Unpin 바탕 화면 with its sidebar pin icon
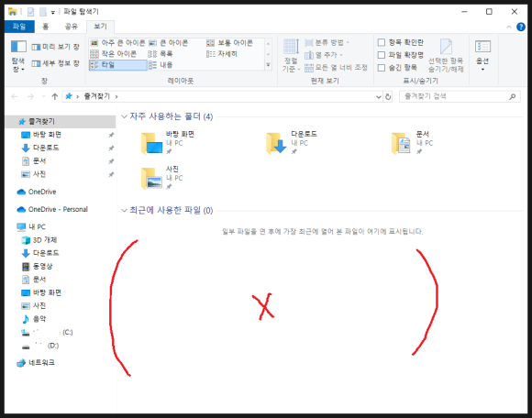This screenshot has width=532, height=418. [x=111, y=135]
